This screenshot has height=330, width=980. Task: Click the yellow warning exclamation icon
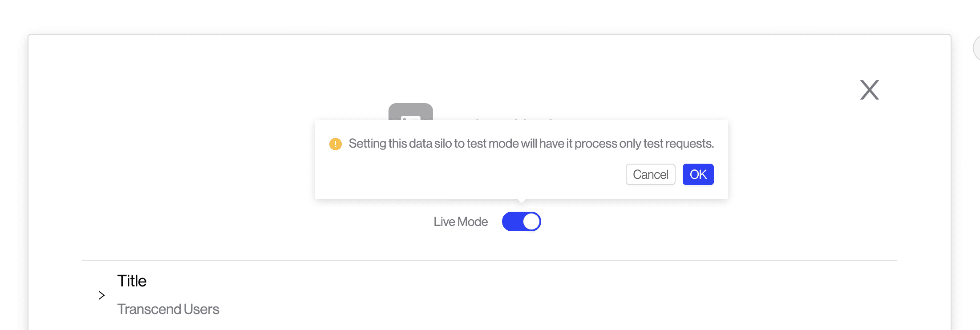click(x=335, y=144)
